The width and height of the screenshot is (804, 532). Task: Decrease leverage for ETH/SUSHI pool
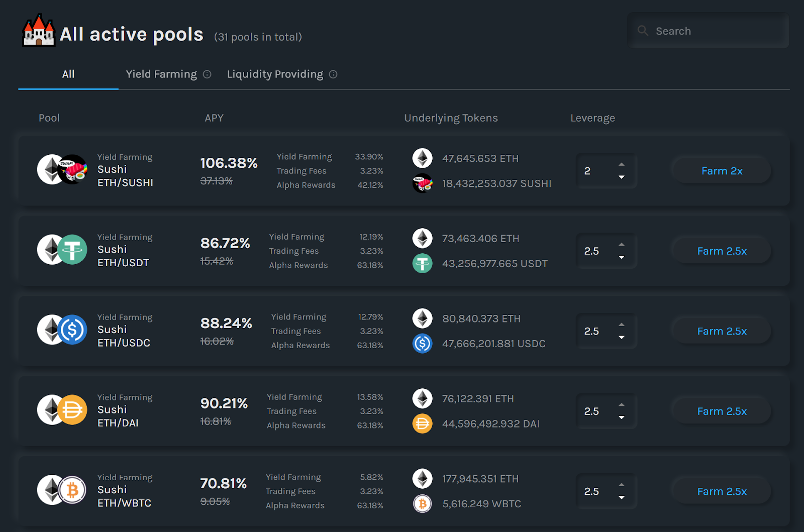pos(622,177)
